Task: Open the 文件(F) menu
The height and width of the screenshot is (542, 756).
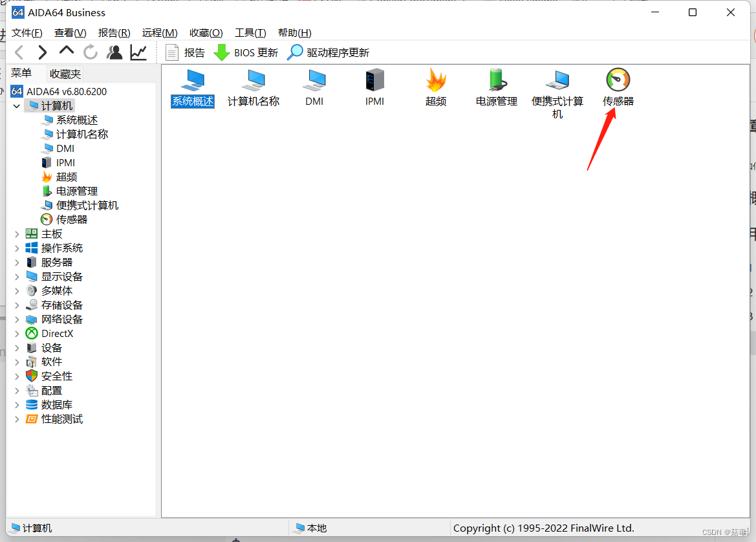Action: coord(27,33)
